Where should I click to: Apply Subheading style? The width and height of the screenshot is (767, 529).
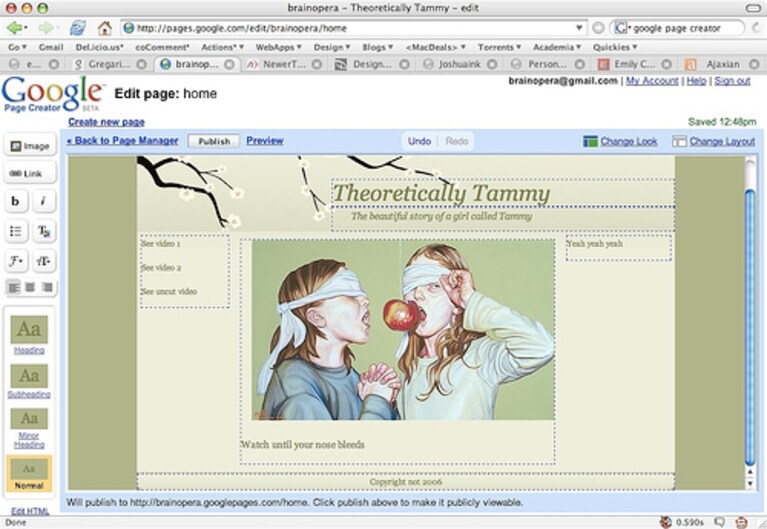point(29,381)
